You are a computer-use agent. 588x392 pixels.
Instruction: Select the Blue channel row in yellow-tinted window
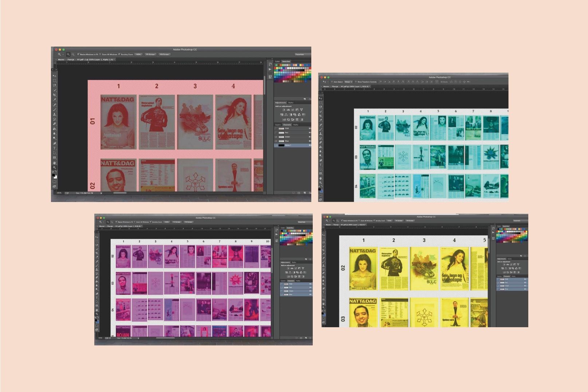512,289
